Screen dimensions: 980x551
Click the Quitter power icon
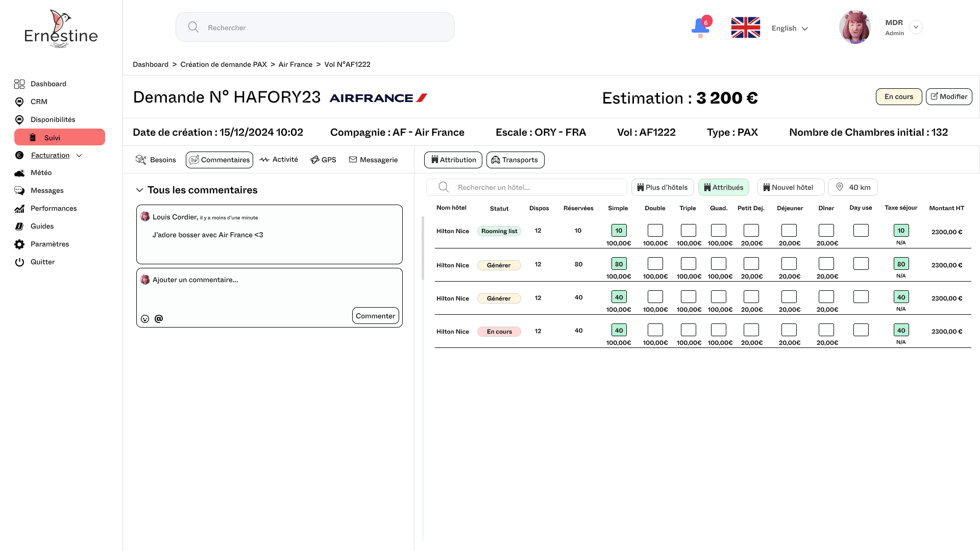[x=19, y=262]
